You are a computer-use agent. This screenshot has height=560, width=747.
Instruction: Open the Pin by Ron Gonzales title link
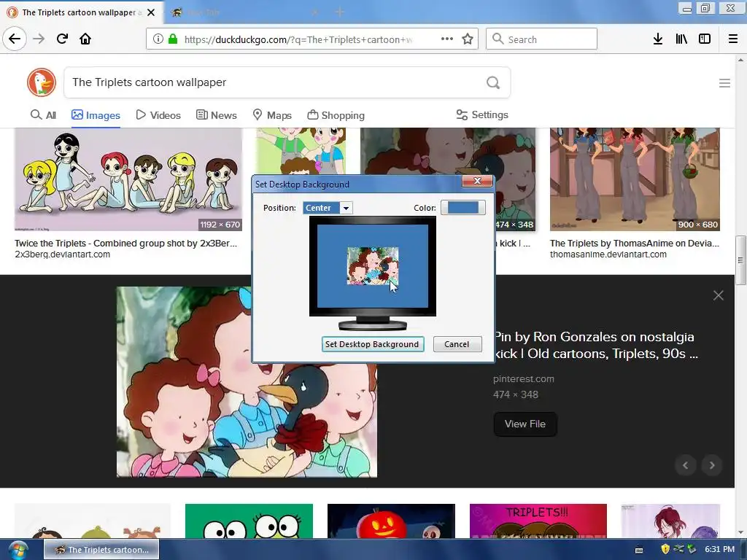(x=597, y=345)
